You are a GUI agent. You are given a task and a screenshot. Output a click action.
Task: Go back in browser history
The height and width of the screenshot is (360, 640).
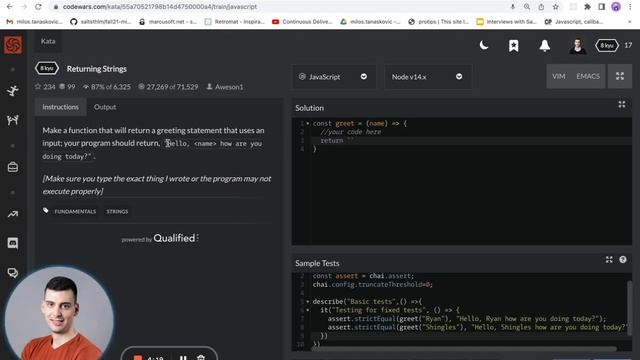(10, 7)
